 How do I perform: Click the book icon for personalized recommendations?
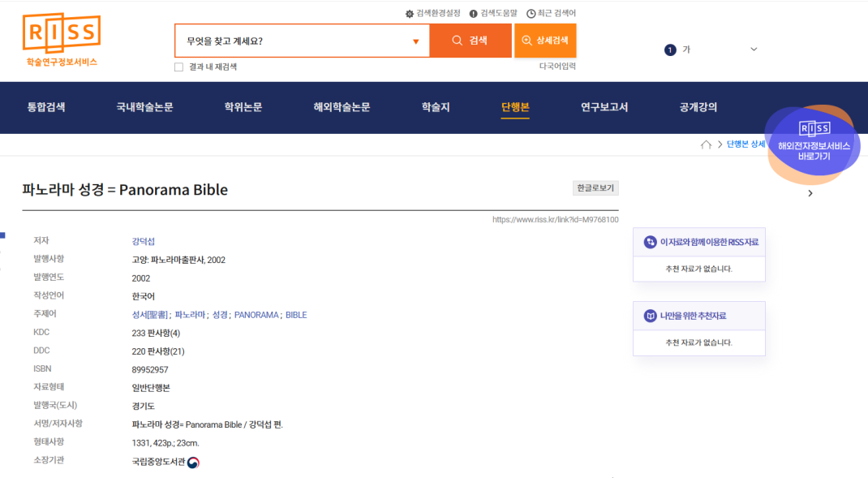[650, 316]
